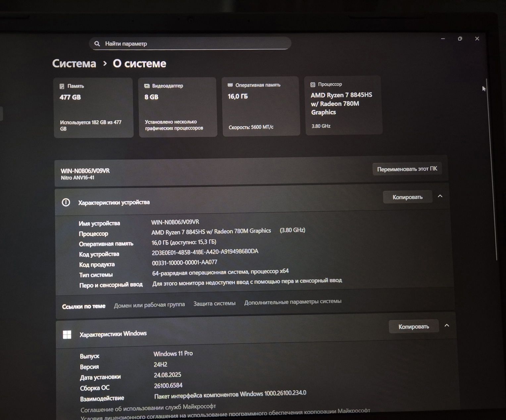Open the Система breadcrumb link
This screenshot has height=420, width=506.
(74, 63)
